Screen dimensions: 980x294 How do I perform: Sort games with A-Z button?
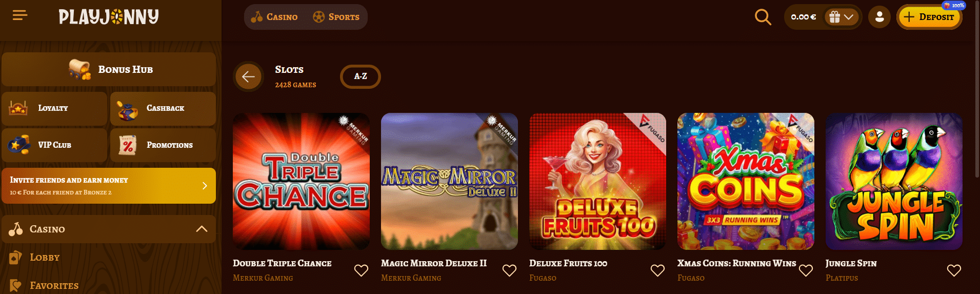[361, 76]
